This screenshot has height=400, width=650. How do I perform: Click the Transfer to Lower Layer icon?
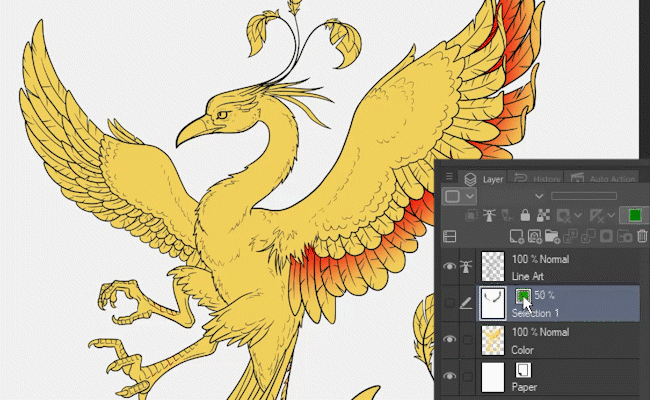[570, 236]
